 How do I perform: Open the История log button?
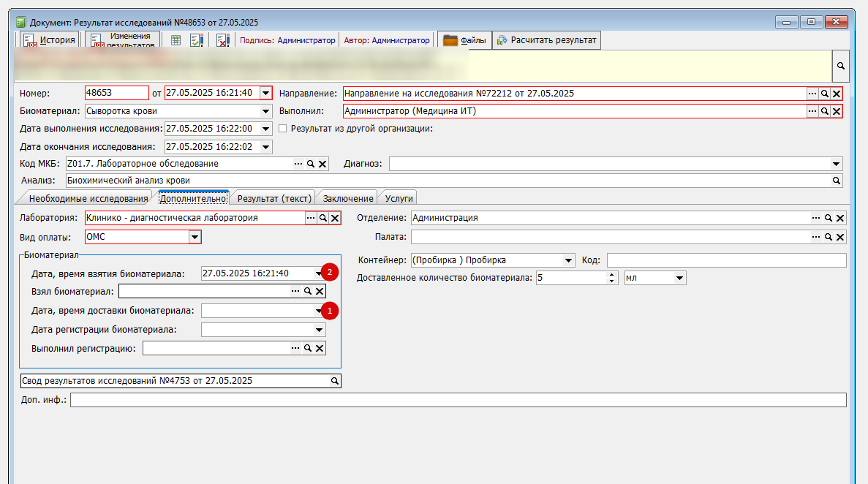tap(50, 40)
